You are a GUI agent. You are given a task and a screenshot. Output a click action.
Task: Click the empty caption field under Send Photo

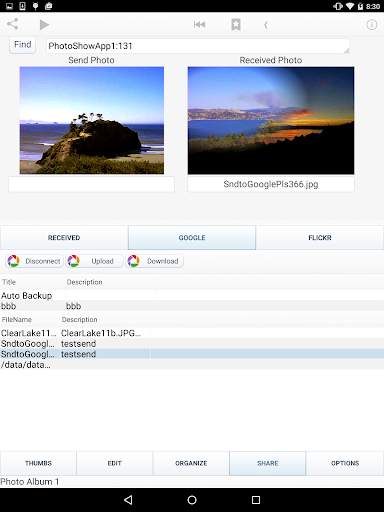pyautogui.click(x=91, y=184)
